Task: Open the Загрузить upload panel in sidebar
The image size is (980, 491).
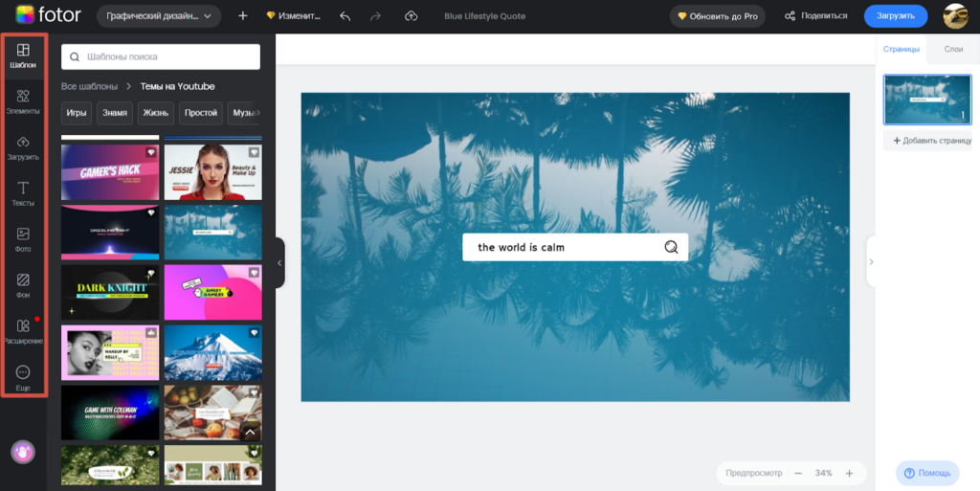Action: coord(23,148)
